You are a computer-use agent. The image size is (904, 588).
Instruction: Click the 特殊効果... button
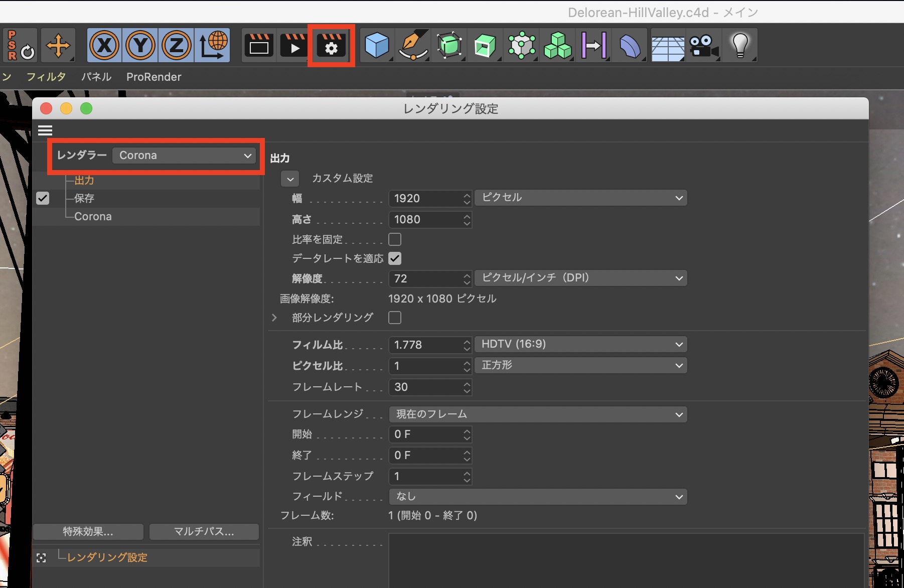click(88, 532)
